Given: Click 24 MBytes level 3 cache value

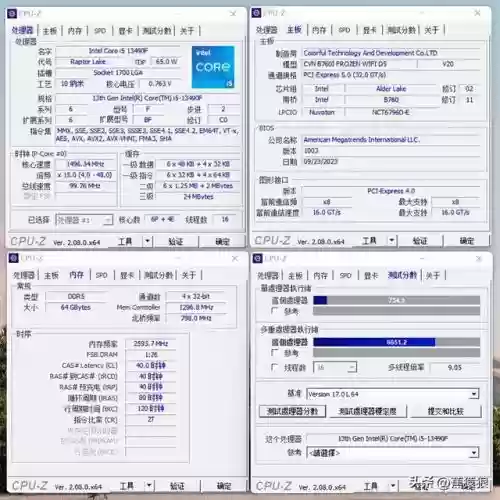Looking at the screenshot, I should pyautogui.click(x=198, y=197).
